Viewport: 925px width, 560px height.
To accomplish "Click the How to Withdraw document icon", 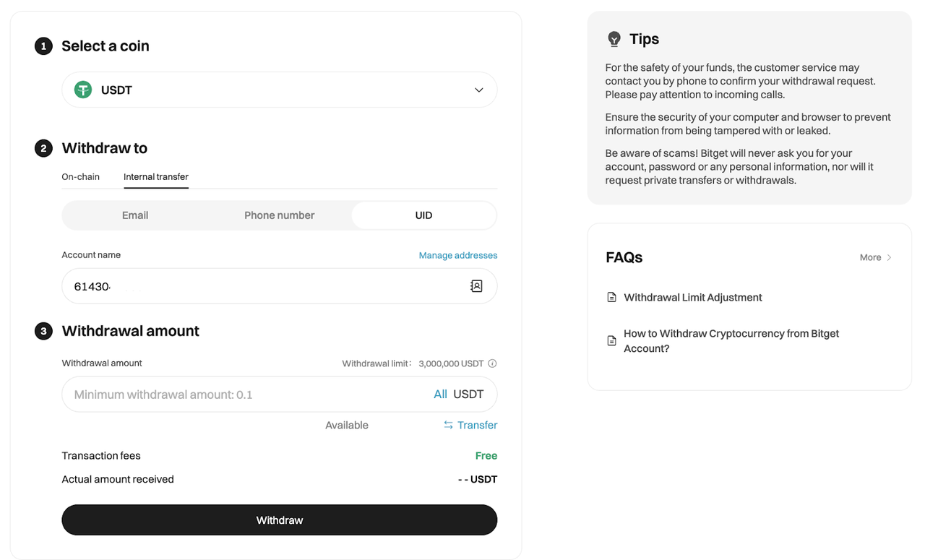I will (611, 340).
